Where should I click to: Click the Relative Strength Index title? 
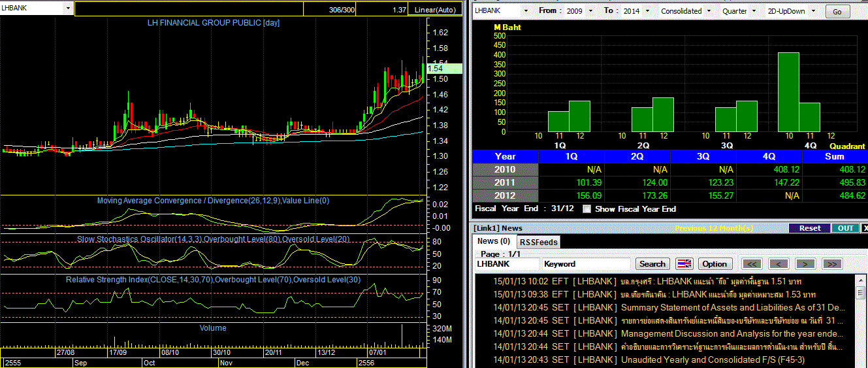point(213,280)
